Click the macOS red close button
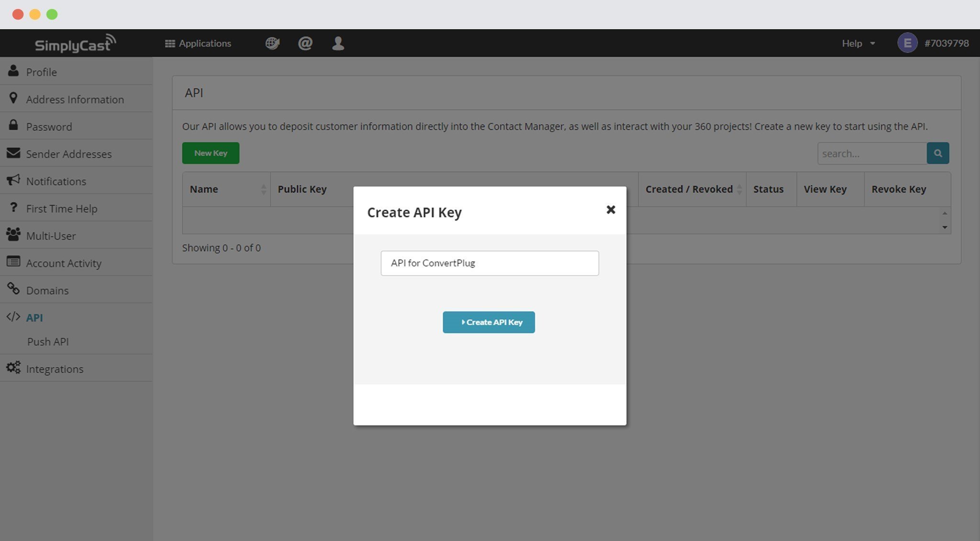This screenshot has height=541, width=980. [18, 14]
